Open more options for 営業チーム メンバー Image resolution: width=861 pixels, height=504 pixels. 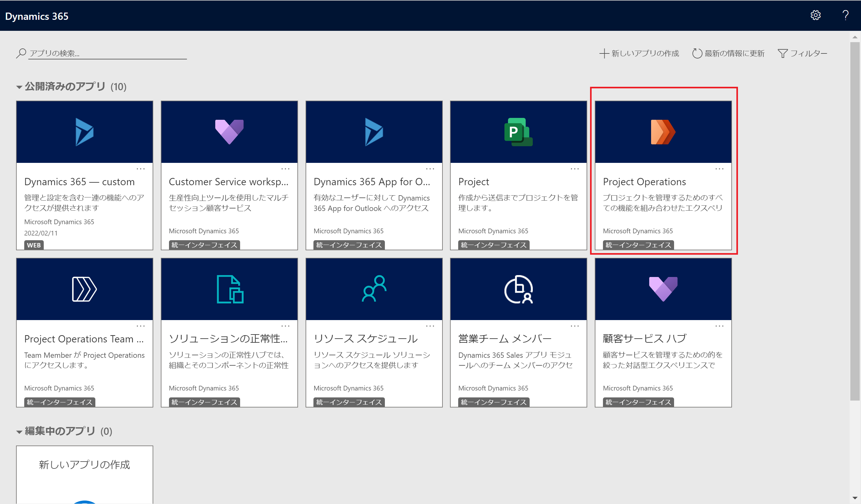[575, 326]
